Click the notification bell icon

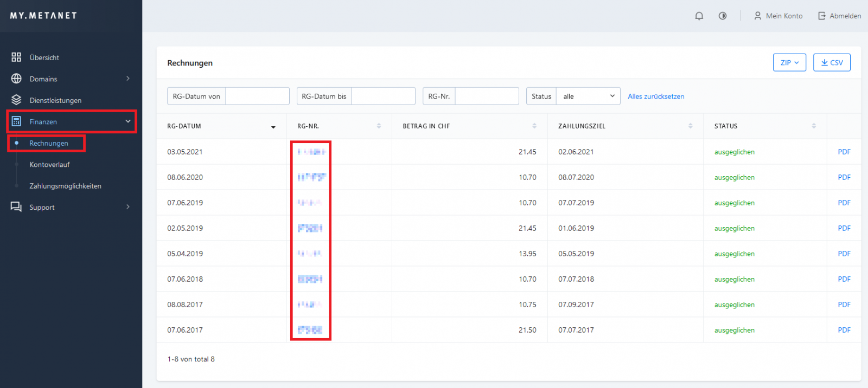pyautogui.click(x=699, y=16)
